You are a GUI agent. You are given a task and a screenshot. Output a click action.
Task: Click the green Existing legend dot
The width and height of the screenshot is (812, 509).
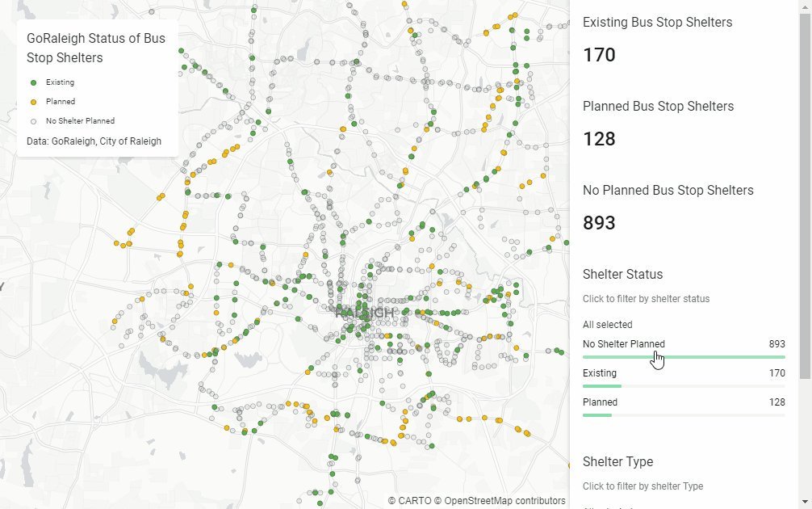pyautogui.click(x=33, y=82)
